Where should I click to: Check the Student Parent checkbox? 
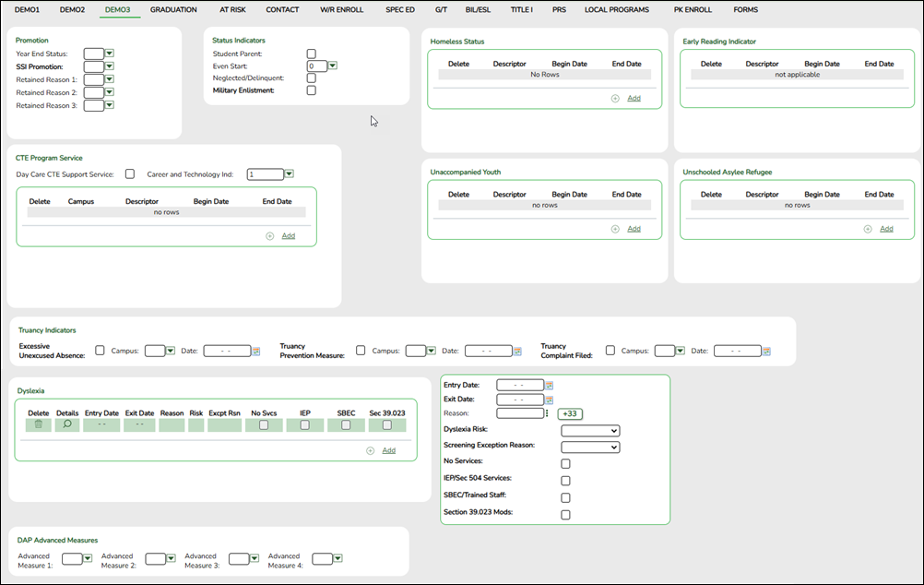311,53
